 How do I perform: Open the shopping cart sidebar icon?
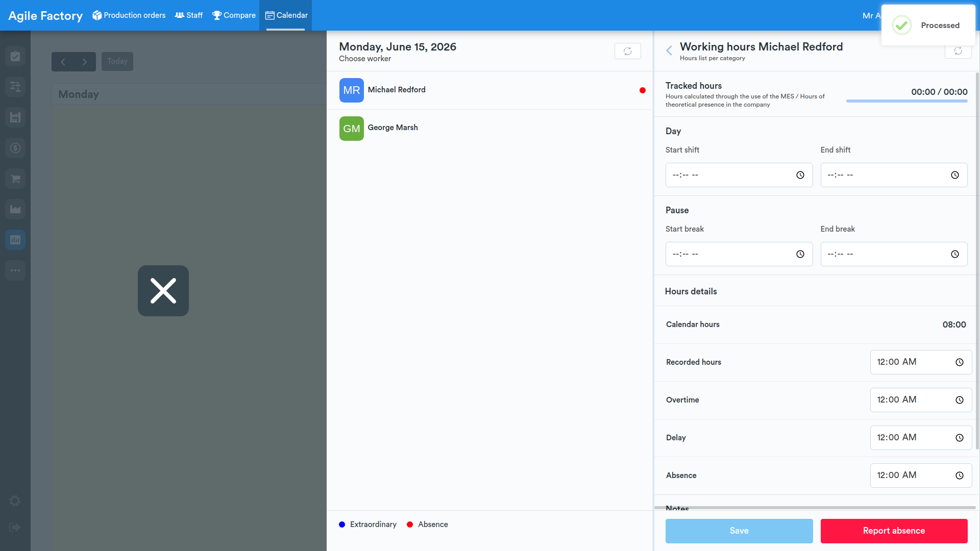[x=15, y=179]
